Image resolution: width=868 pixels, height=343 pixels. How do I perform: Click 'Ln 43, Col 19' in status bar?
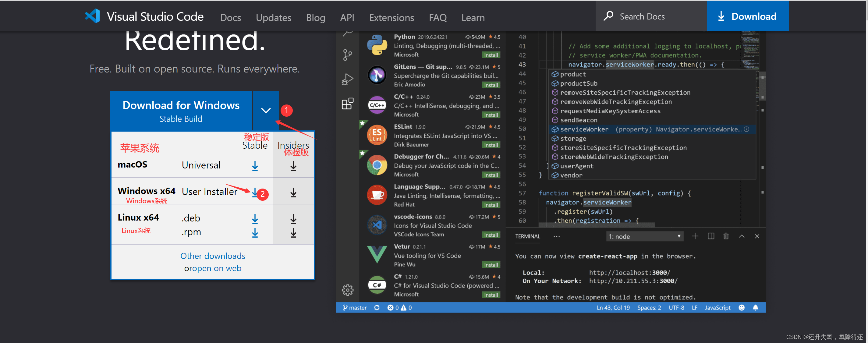click(613, 308)
